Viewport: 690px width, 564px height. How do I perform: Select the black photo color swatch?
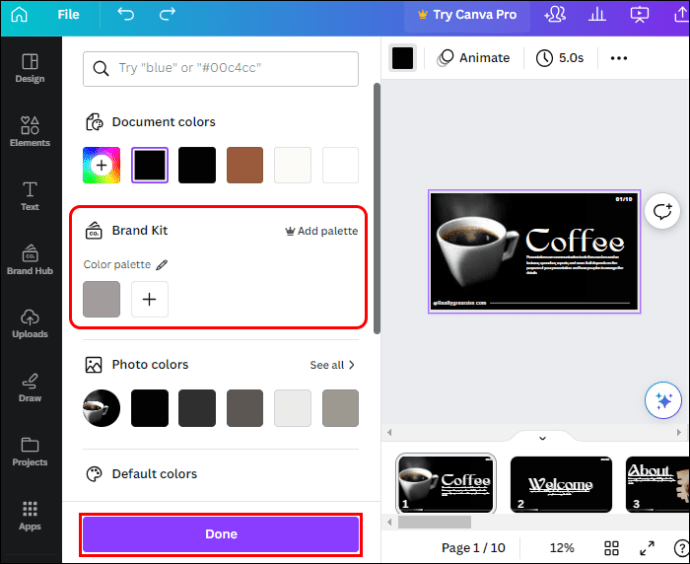pos(150,408)
